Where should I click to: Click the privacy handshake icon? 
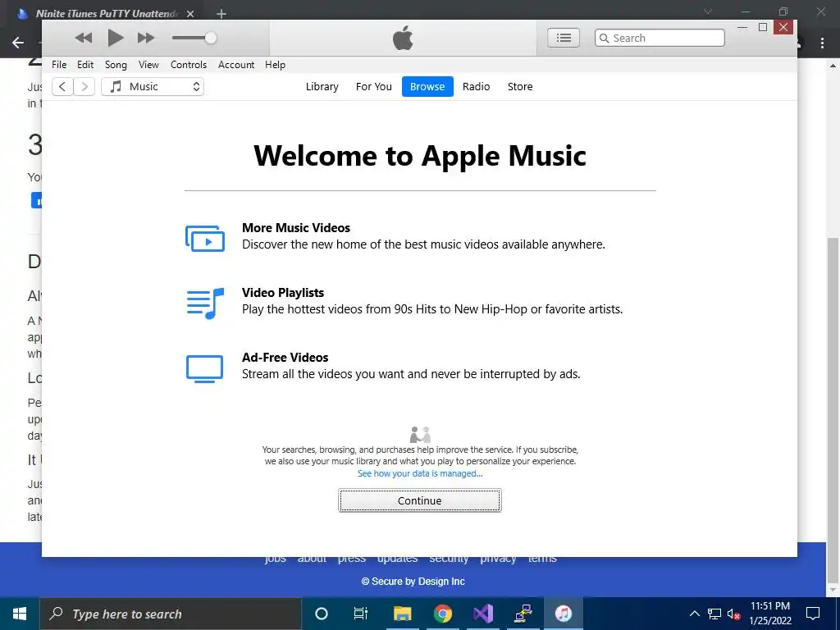(x=420, y=435)
